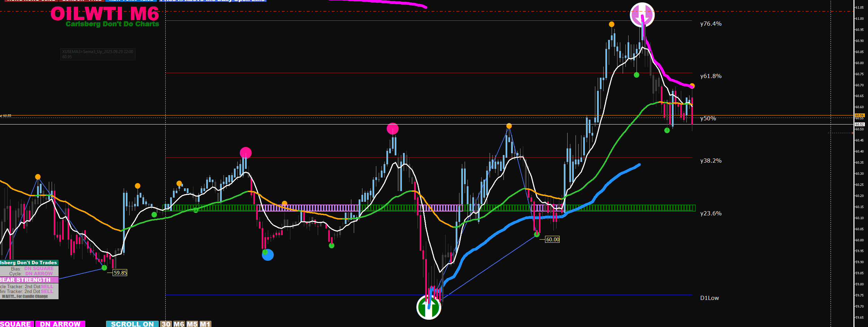The image size is (868, 327).
Task: Select the y38.2% Fibonacci label
Action: pos(711,161)
